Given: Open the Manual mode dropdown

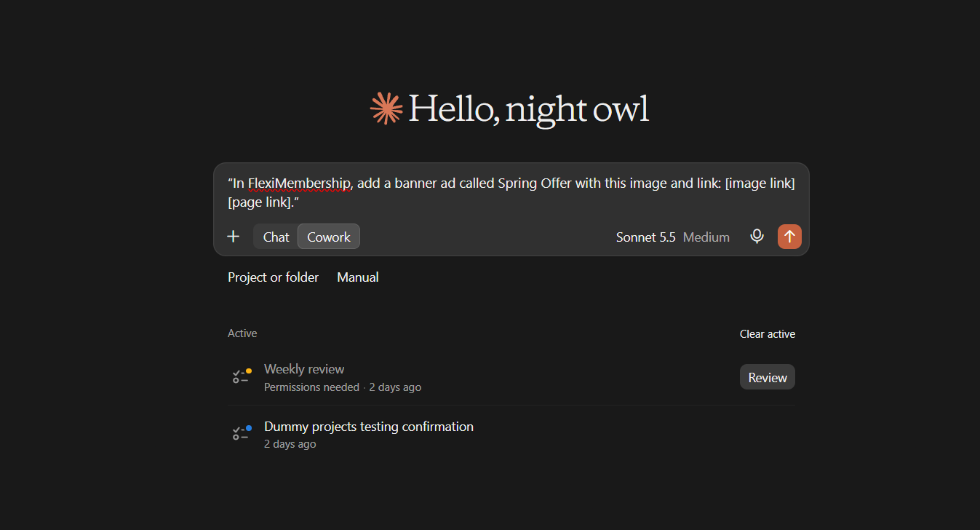Looking at the screenshot, I should click(x=358, y=277).
